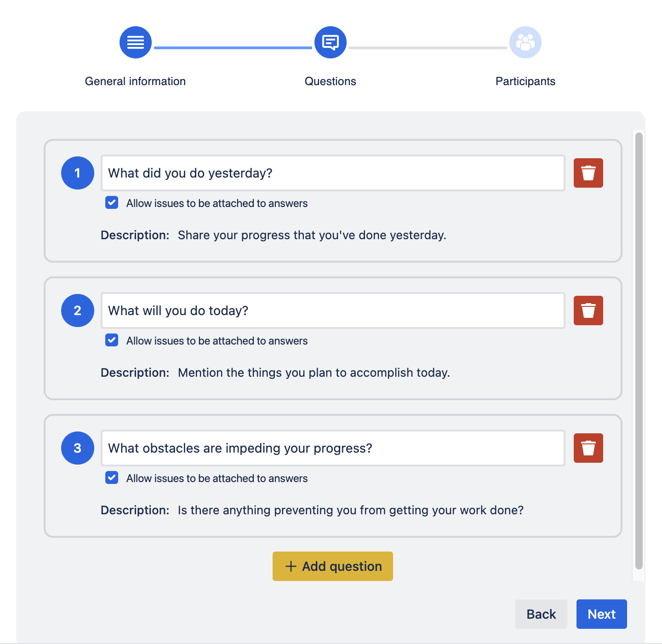Click the vertical scrollbar of questions list
662x644 pixels.
click(639, 350)
